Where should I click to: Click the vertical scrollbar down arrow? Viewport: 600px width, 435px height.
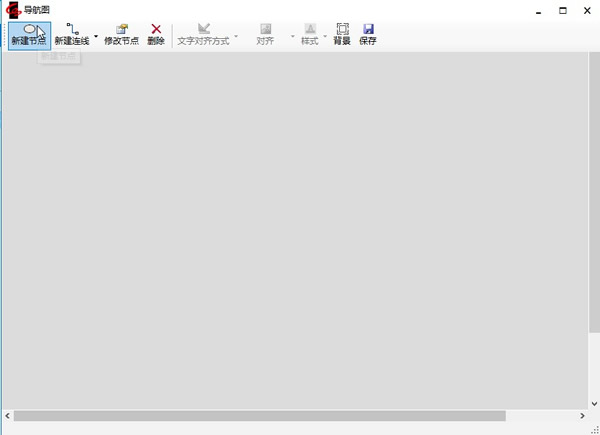coord(594,402)
